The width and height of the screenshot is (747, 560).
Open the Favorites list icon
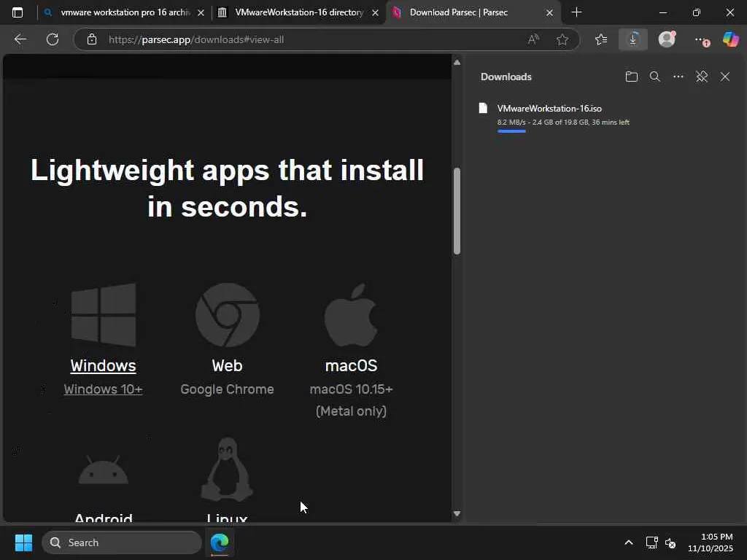coord(601,39)
